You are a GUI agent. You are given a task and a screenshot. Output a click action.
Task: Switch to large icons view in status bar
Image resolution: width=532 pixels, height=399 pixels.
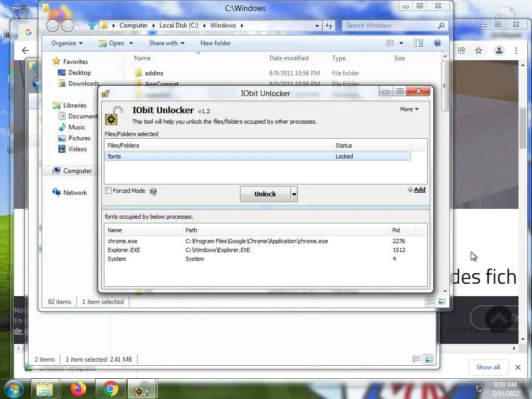point(442,302)
